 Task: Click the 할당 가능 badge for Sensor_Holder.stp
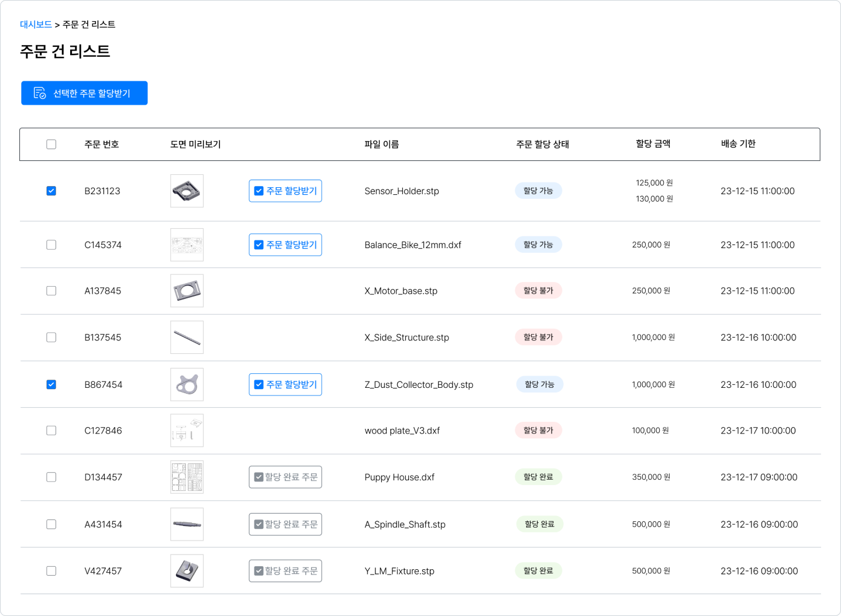coord(539,191)
